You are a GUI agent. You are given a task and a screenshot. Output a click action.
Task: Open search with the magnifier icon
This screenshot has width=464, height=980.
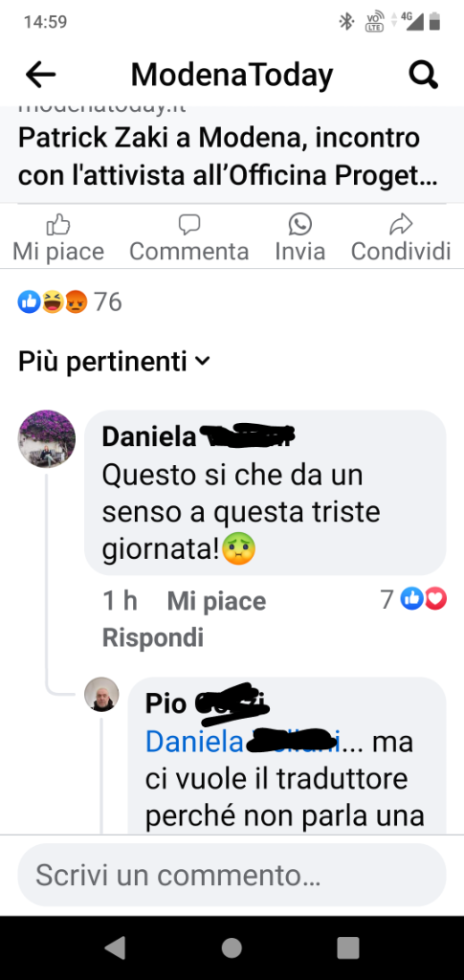tap(424, 76)
